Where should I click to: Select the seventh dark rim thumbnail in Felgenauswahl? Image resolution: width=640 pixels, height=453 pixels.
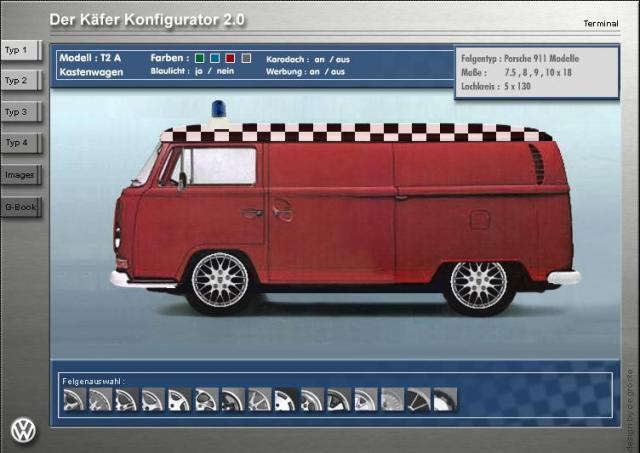point(233,399)
